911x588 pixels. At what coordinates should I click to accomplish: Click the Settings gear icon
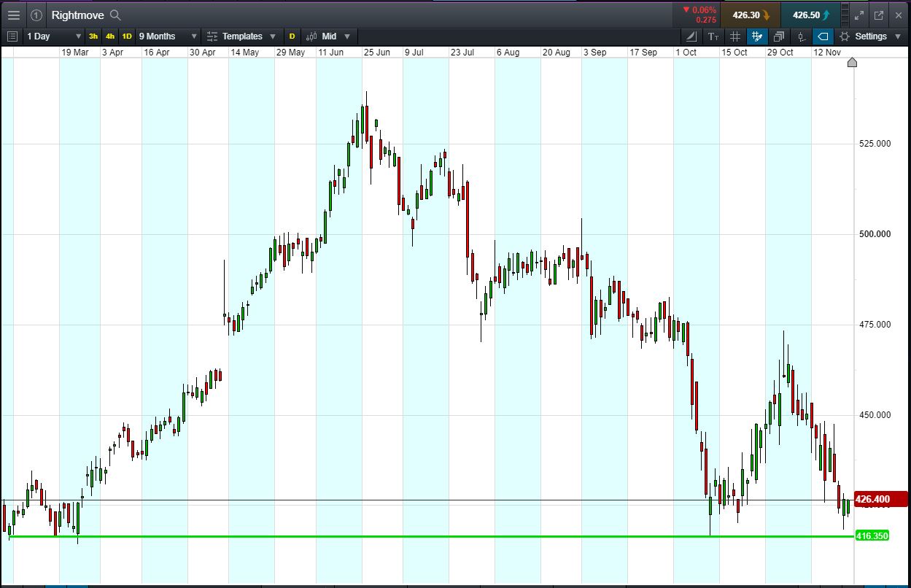pyautogui.click(x=845, y=36)
